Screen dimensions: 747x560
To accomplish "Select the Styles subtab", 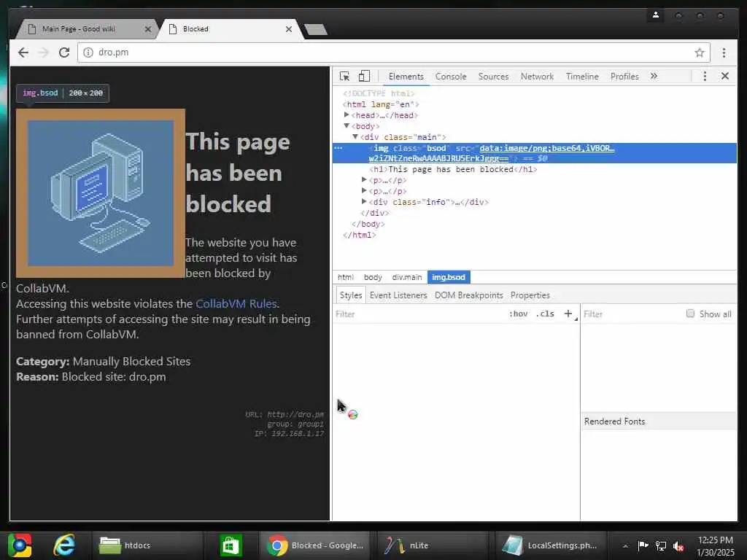I will coord(351,295).
